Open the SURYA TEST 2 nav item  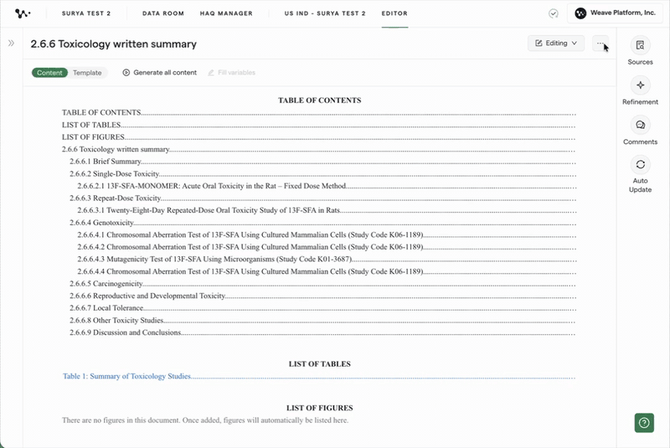tap(86, 13)
